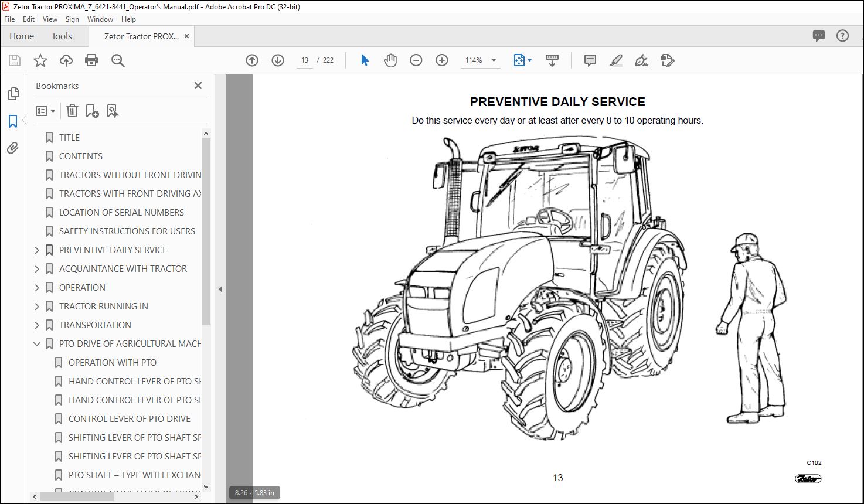
Task: Find the current bookmark icon
Action: coord(113,111)
